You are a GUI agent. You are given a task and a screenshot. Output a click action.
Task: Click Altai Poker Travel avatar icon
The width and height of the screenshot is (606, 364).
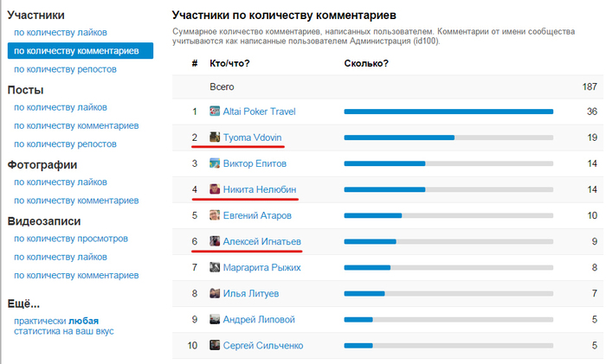215,112
